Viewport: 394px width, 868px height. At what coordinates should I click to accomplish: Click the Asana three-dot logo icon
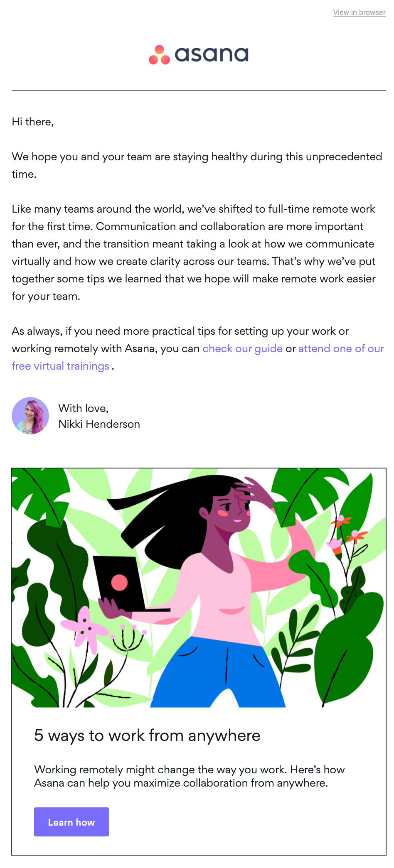tap(160, 55)
